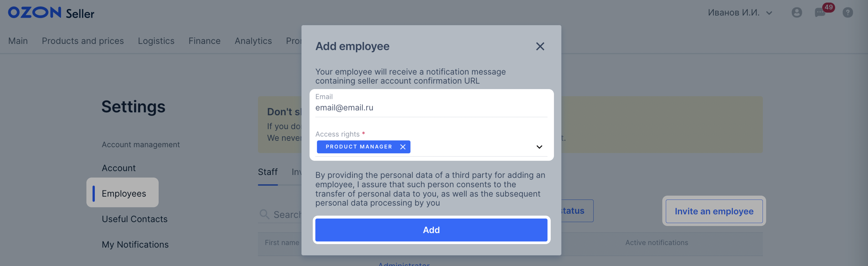Image resolution: width=868 pixels, height=266 pixels.
Task: Open the Products and prices menu
Action: pos(83,41)
